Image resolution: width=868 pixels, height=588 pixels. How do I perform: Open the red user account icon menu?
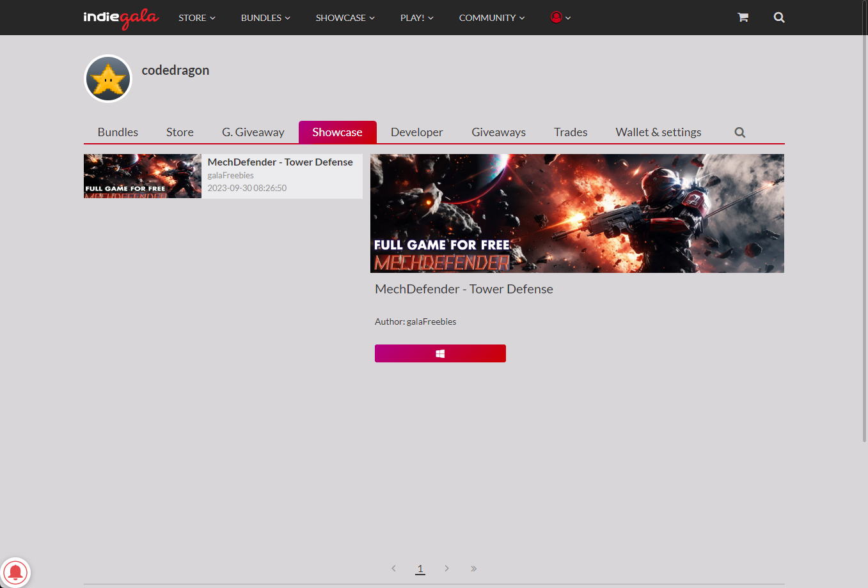[x=560, y=17]
